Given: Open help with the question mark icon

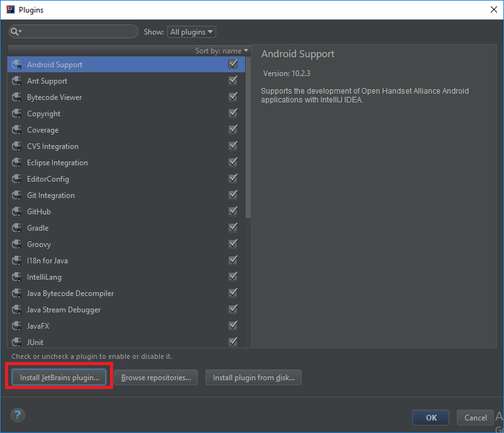Looking at the screenshot, I should 18,415.
